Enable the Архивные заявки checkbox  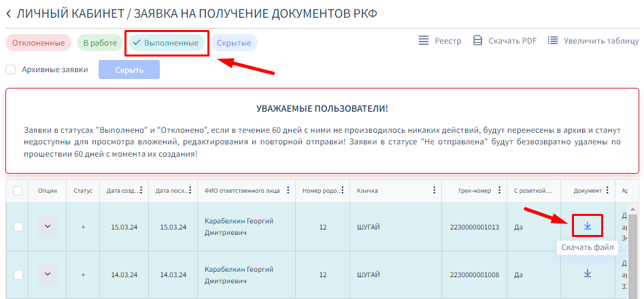(x=11, y=69)
